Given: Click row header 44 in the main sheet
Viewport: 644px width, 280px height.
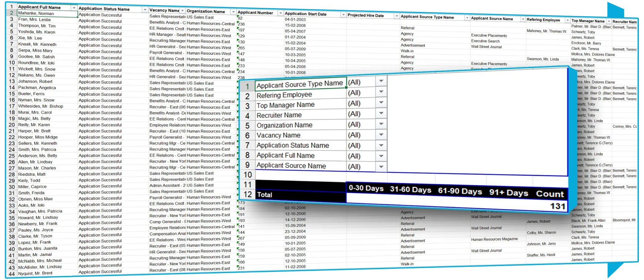Looking at the screenshot, I should click(x=12, y=274).
